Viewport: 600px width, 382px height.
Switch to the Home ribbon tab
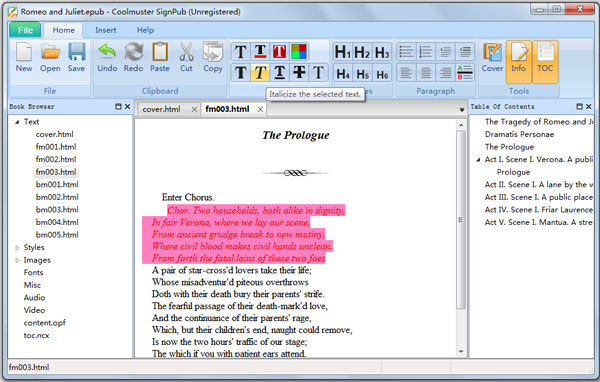(64, 30)
